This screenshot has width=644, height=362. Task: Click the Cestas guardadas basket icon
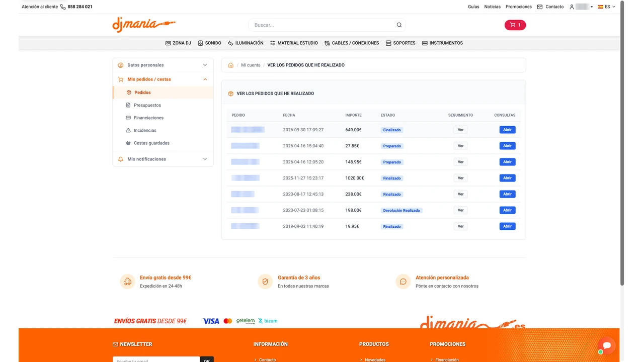[x=128, y=143]
